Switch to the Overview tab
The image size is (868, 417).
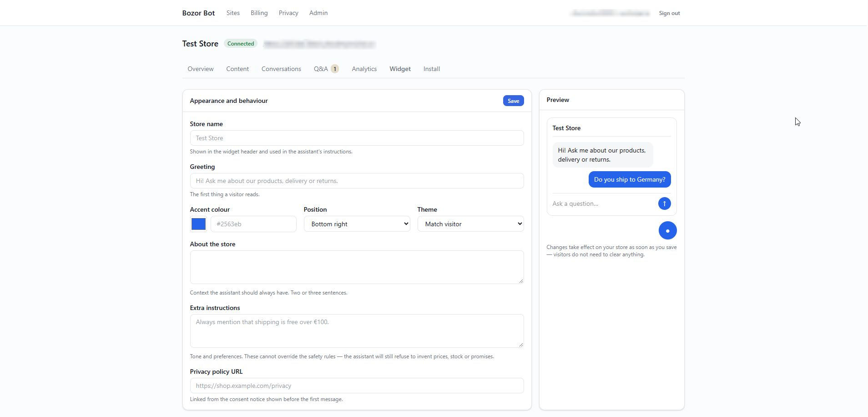[x=200, y=69]
